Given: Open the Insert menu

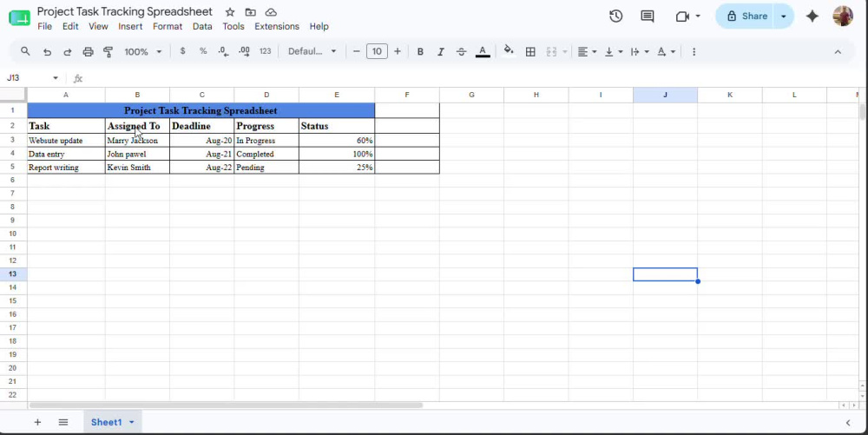Looking at the screenshot, I should 130,26.
